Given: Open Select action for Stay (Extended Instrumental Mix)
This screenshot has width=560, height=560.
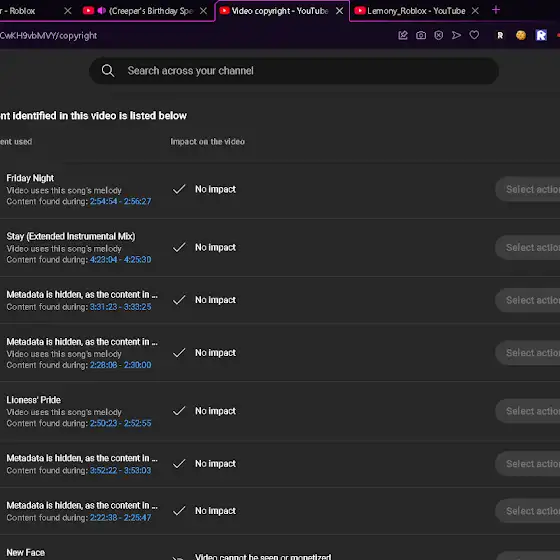Looking at the screenshot, I should tap(528, 248).
